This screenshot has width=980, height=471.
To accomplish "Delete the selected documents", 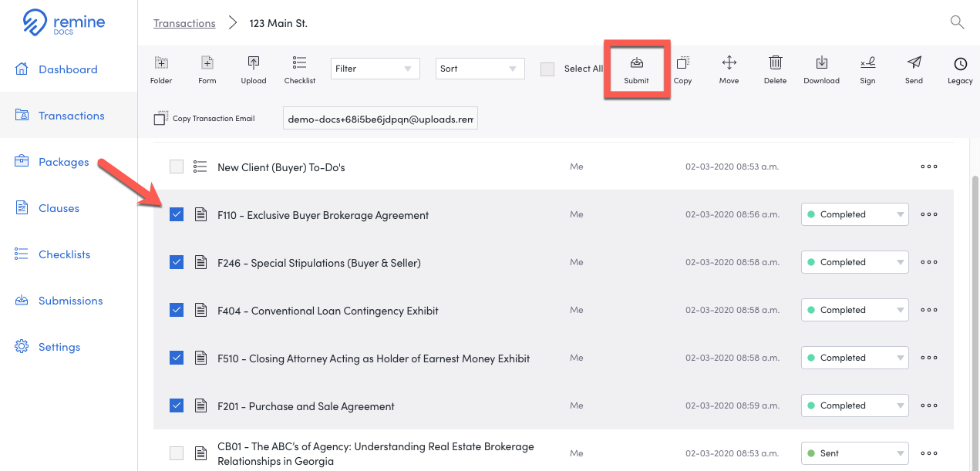I will [776, 69].
